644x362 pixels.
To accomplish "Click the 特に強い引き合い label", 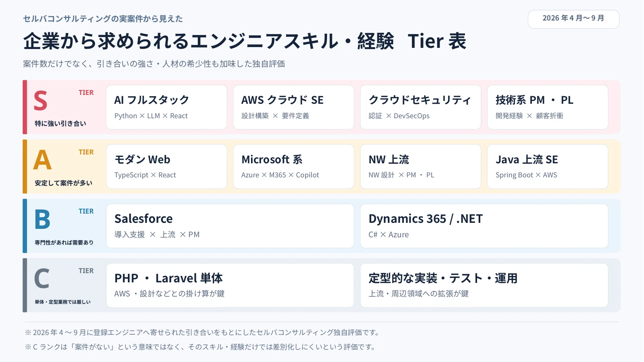I will (60, 123).
